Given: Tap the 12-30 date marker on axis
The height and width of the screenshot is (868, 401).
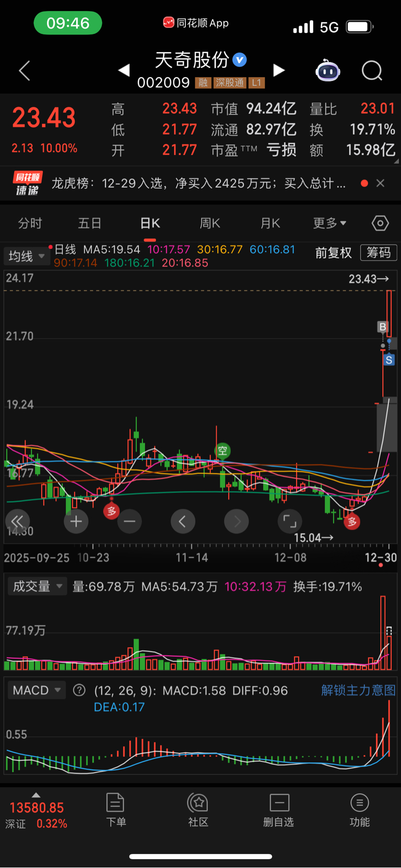Looking at the screenshot, I should pyautogui.click(x=381, y=557).
